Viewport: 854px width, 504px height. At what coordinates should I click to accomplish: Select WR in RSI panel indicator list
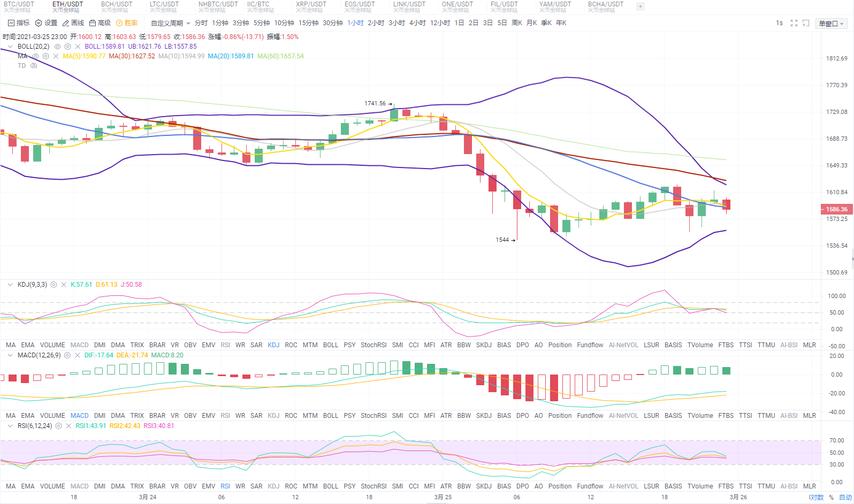(240, 486)
